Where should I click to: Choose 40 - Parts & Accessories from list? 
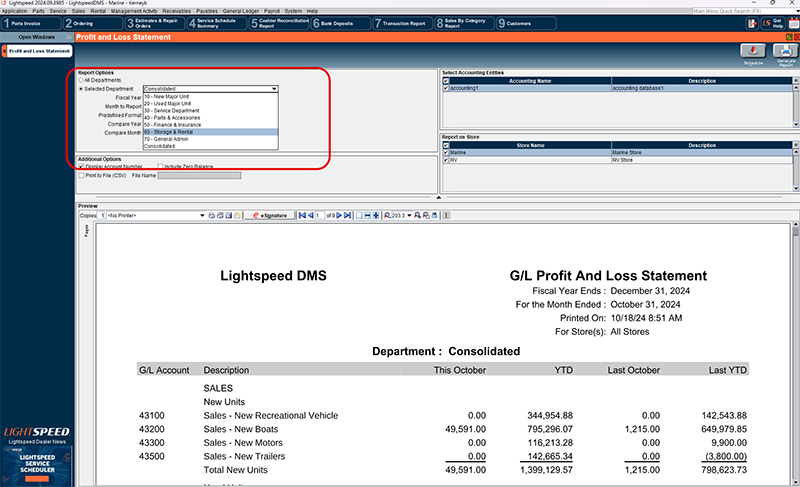(211, 118)
